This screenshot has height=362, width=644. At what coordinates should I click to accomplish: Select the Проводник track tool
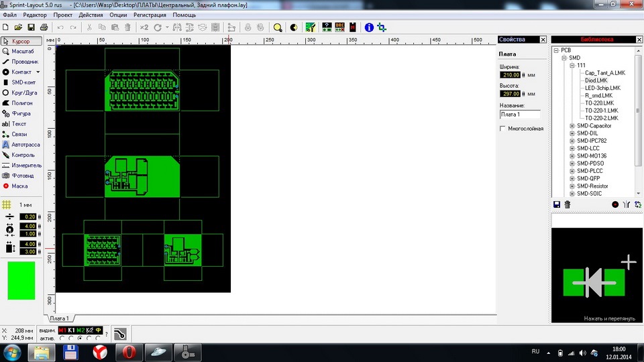tap(21, 62)
